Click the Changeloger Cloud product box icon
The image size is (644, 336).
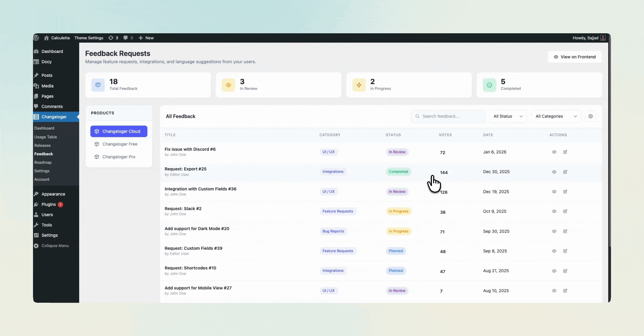click(97, 131)
